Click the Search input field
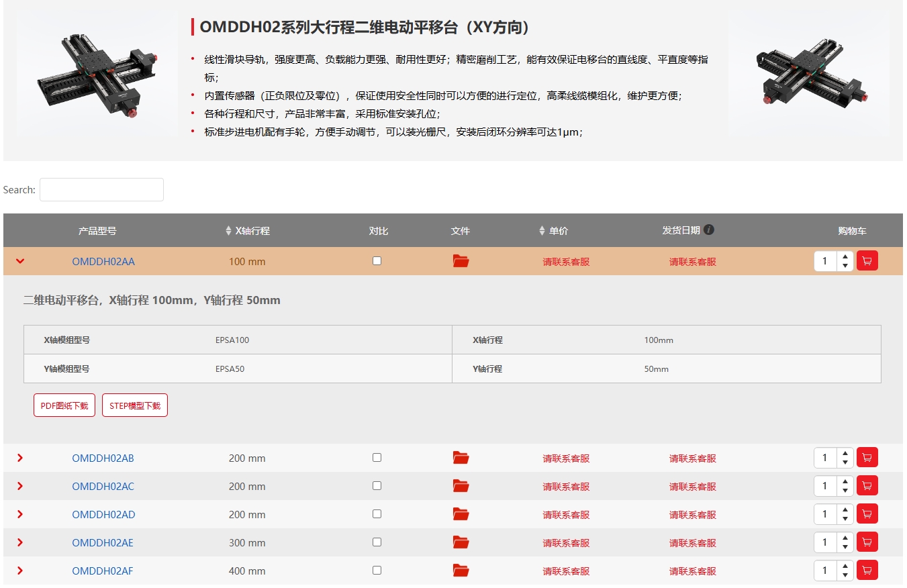This screenshot has height=588, width=907. point(101,190)
